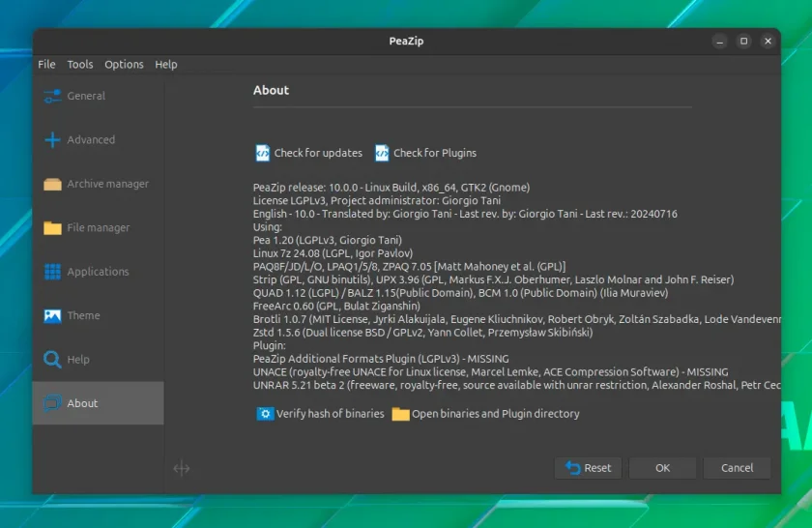Open the Applications grid icon
This screenshot has width=812, height=528.
coord(52,272)
